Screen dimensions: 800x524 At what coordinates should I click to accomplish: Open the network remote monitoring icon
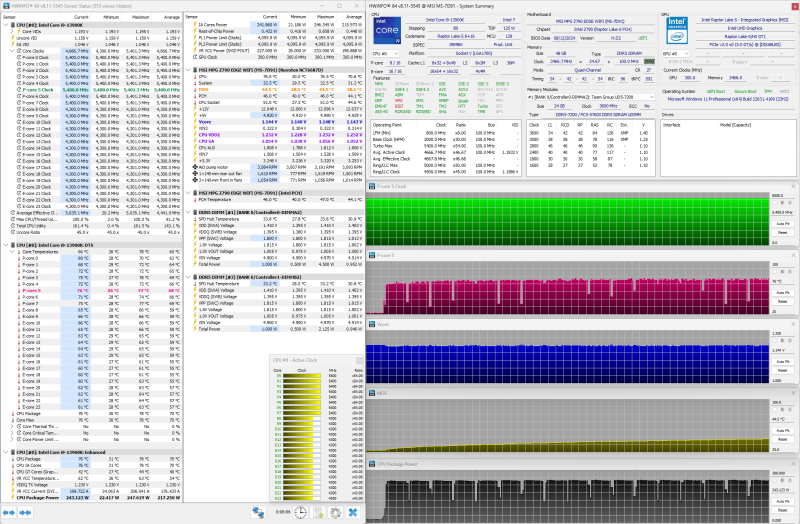pyautogui.click(x=258, y=512)
